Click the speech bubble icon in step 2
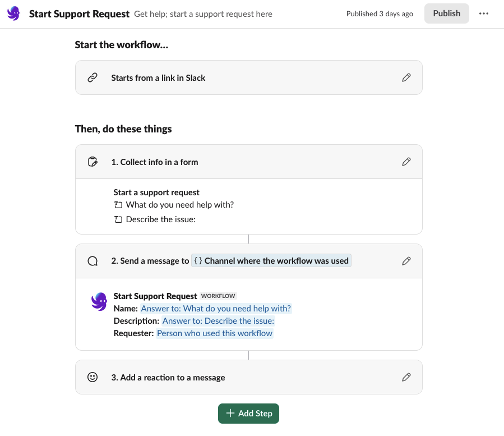 tap(93, 261)
